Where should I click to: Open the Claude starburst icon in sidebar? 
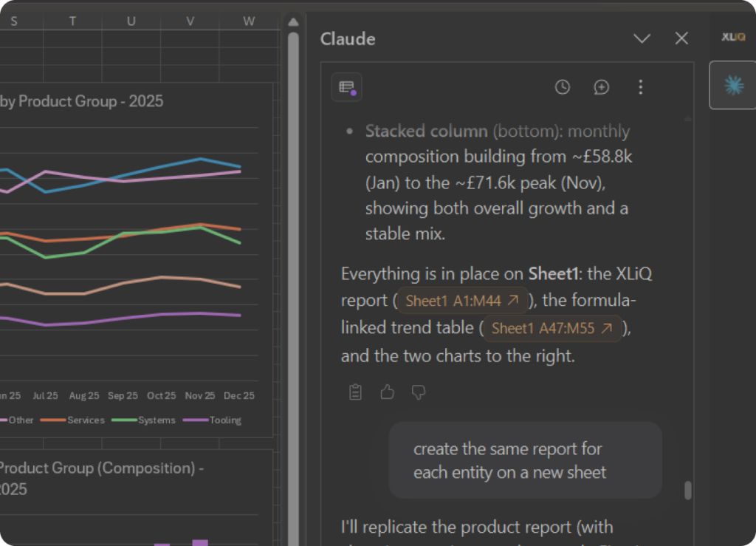pos(734,86)
